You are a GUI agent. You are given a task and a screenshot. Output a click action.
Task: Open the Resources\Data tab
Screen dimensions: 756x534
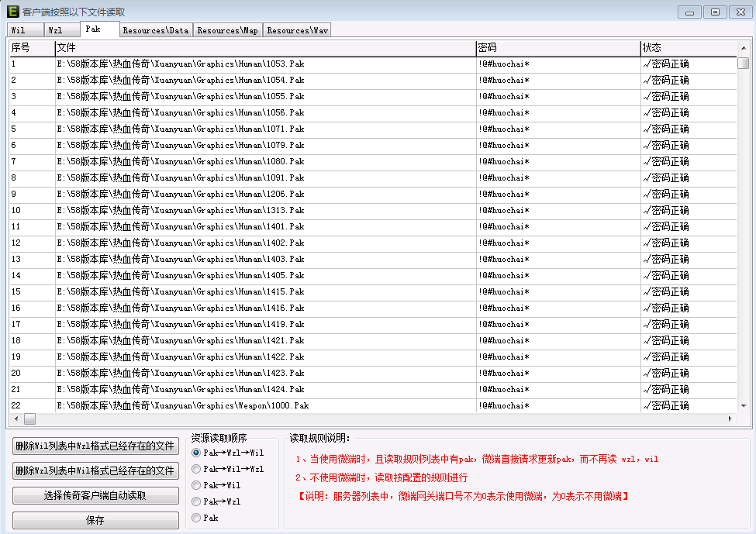click(x=156, y=30)
